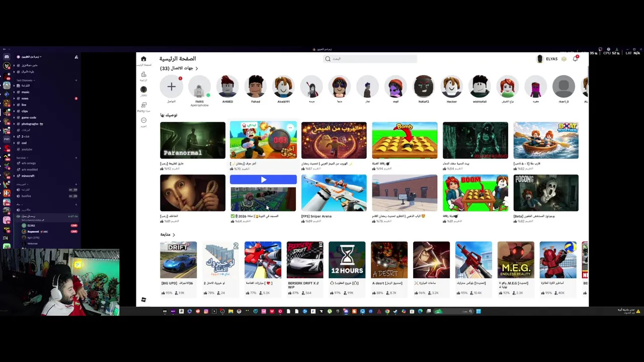This screenshot has height=362, width=644.
Task: Open the options ellipsis on bomb timer game card
Action: click(290, 127)
